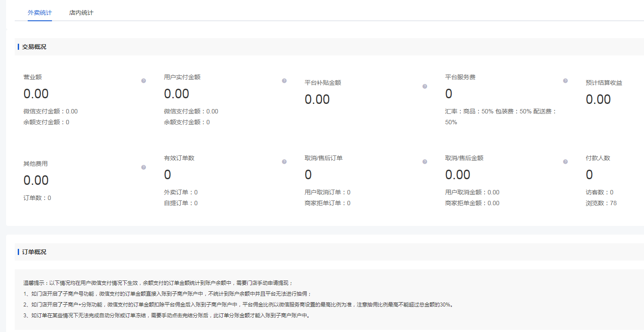Image resolution: width=644 pixels, height=332 pixels.
Task: Click help icon next to 有效订单数
Action: pos(284,162)
